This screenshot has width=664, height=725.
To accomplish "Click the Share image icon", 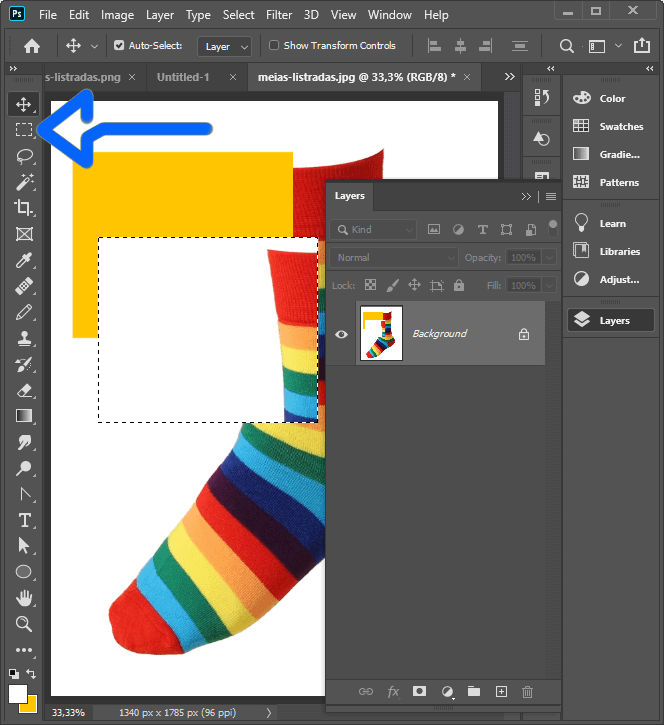I will point(642,45).
